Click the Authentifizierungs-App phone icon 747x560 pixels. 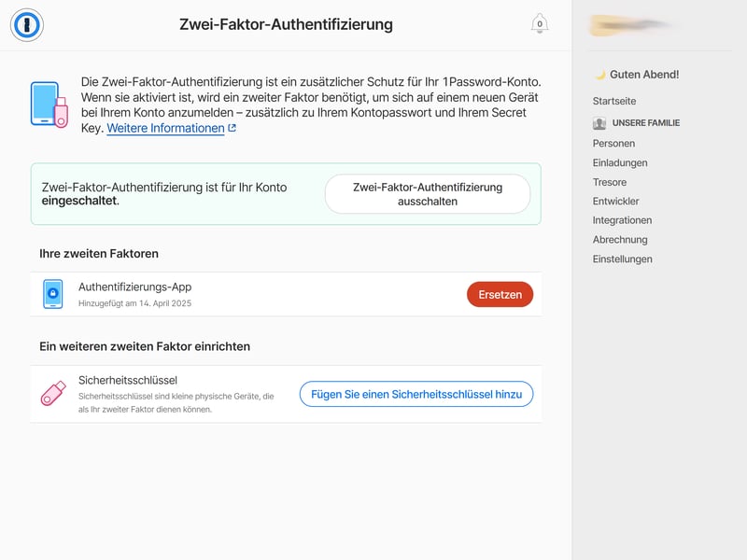tap(53, 294)
